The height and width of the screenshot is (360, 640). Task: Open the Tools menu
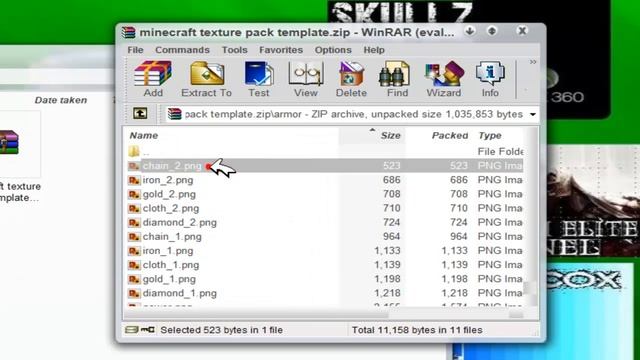click(234, 50)
